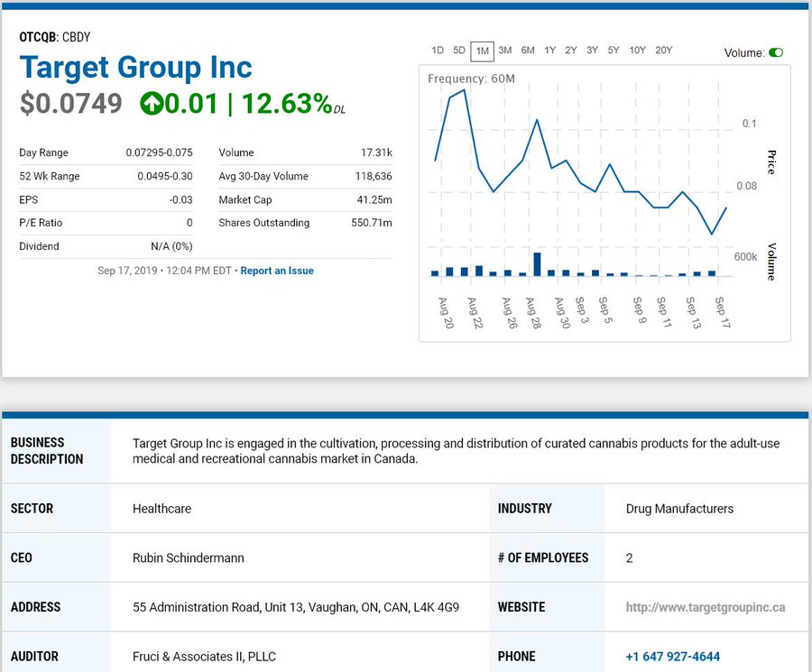Click the 55 Administration Road address
Image resolution: width=812 pixels, height=672 pixels.
click(296, 607)
